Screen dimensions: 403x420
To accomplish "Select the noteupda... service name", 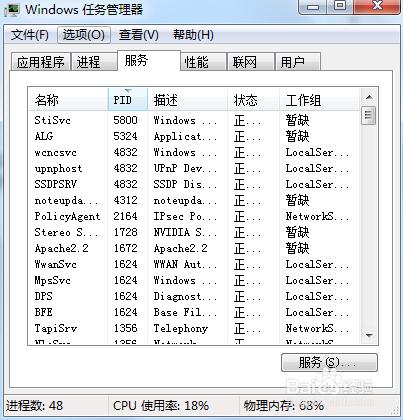I will pos(66,200).
